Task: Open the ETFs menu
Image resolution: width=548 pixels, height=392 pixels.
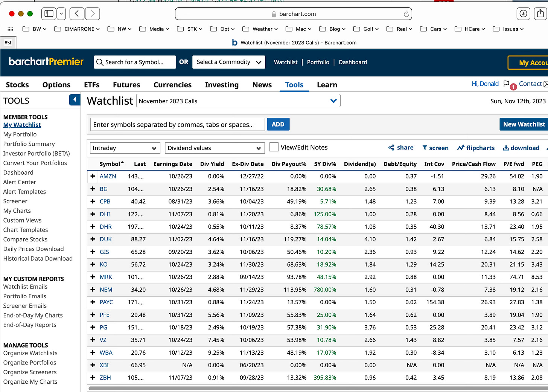Action: 92,85
